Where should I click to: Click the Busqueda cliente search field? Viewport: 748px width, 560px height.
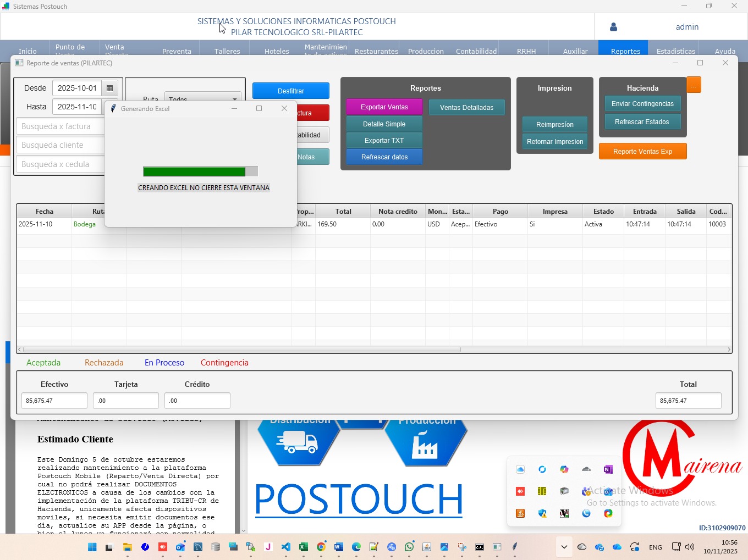61,145
